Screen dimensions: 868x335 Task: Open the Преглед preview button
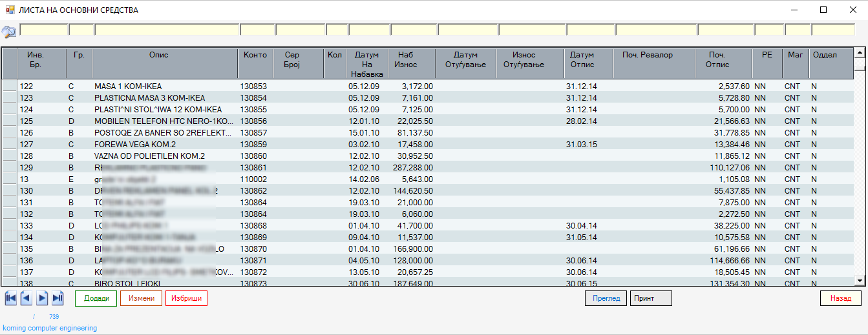pyautogui.click(x=606, y=298)
